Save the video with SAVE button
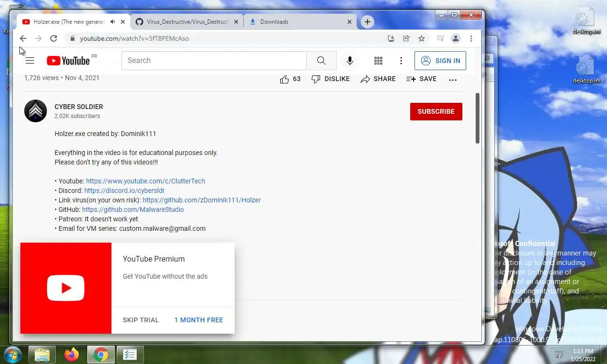The width and height of the screenshot is (607, 364). pos(421,79)
